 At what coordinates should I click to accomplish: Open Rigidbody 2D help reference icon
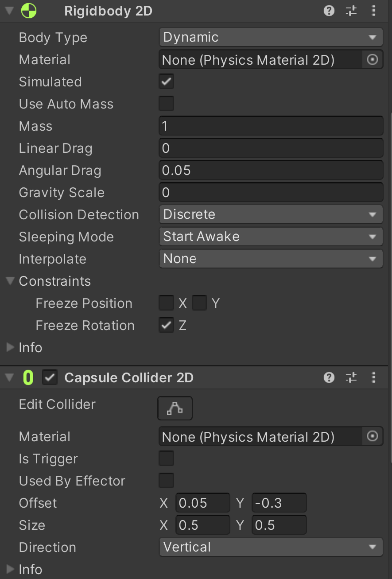(x=329, y=11)
